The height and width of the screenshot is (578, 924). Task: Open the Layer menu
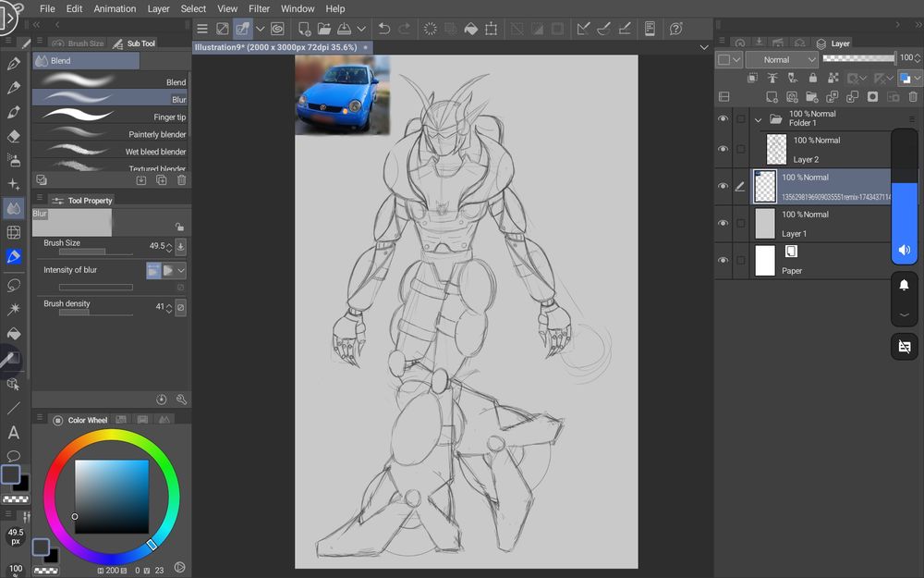point(158,9)
